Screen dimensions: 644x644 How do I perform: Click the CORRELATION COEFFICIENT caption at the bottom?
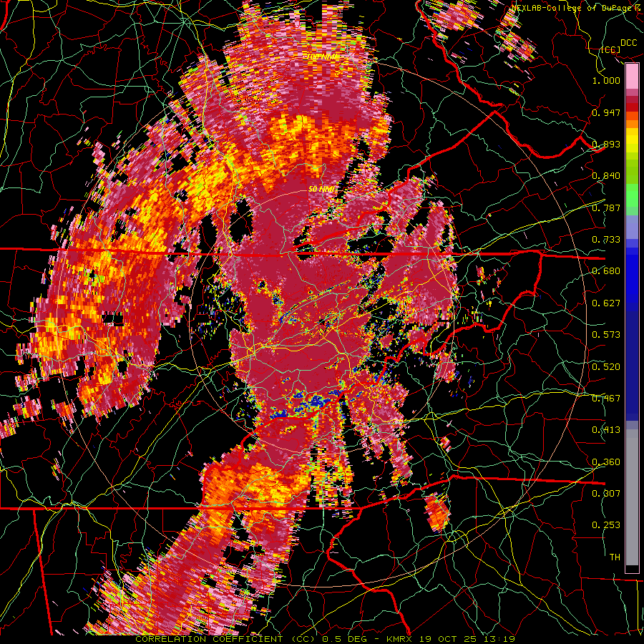209,639
